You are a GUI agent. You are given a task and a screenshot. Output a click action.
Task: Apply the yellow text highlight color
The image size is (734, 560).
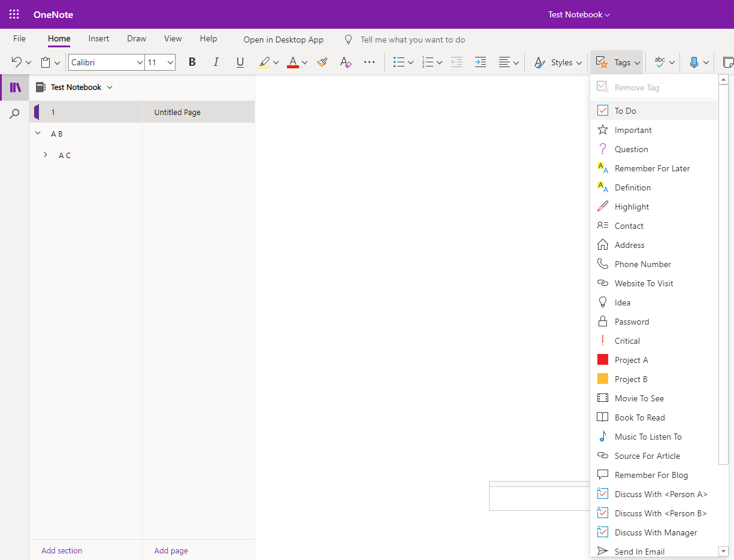(264, 62)
